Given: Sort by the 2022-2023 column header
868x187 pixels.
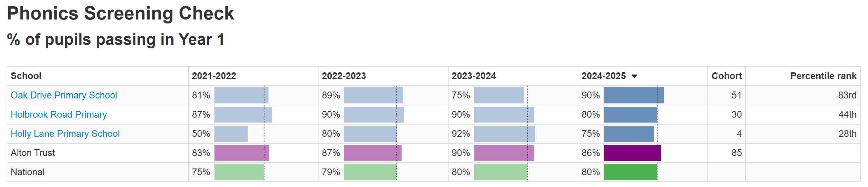Looking at the screenshot, I should tap(344, 76).
